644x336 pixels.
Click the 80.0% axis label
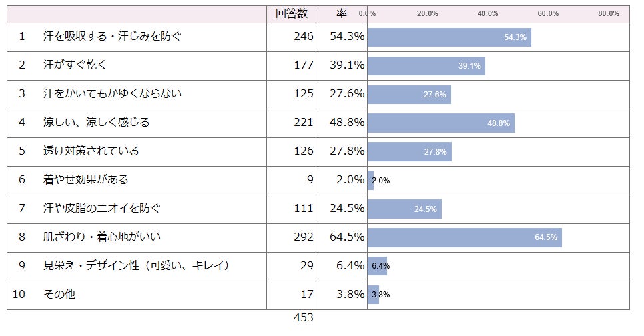pos(608,13)
